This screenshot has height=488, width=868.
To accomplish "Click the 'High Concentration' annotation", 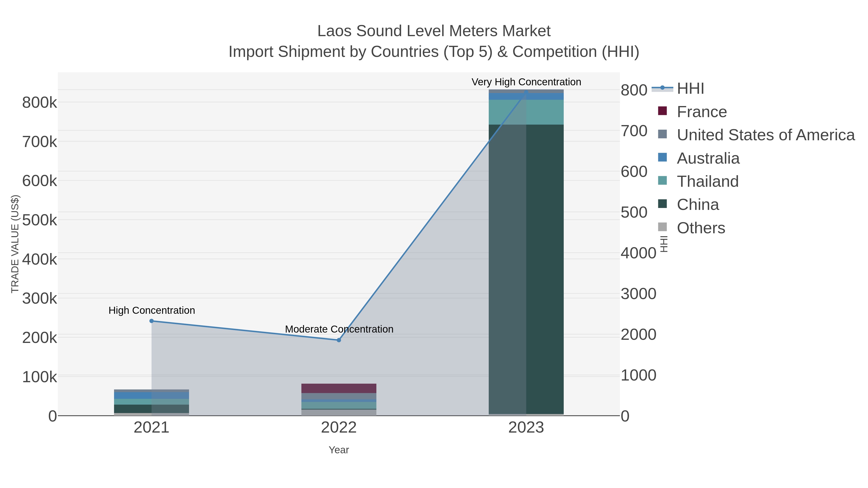I will (x=152, y=310).
